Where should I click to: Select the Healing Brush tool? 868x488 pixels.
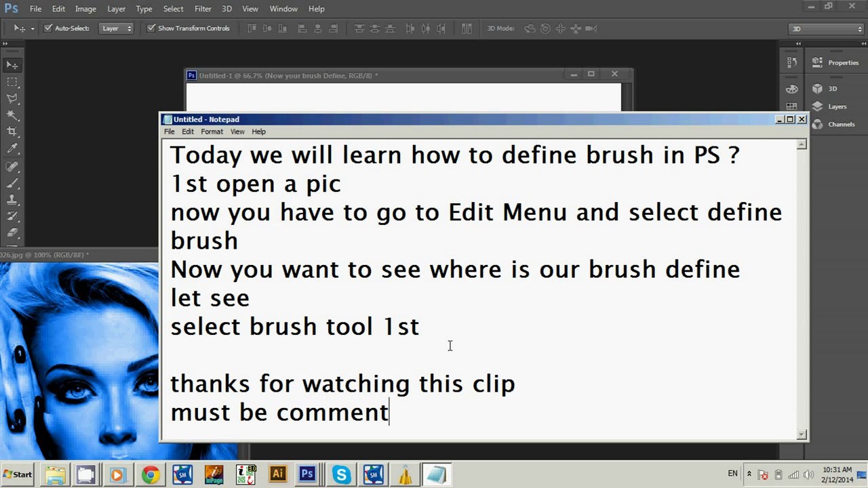(12, 167)
